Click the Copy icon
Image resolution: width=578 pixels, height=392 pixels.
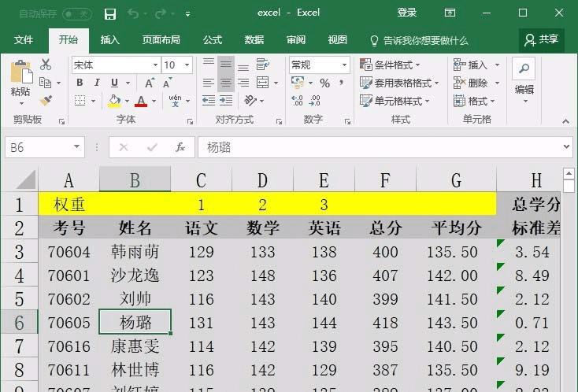click(45, 83)
